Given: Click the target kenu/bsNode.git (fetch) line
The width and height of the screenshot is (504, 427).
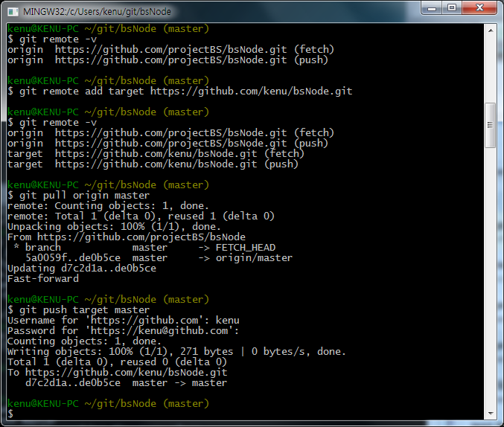Looking at the screenshot, I should click(156, 154).
